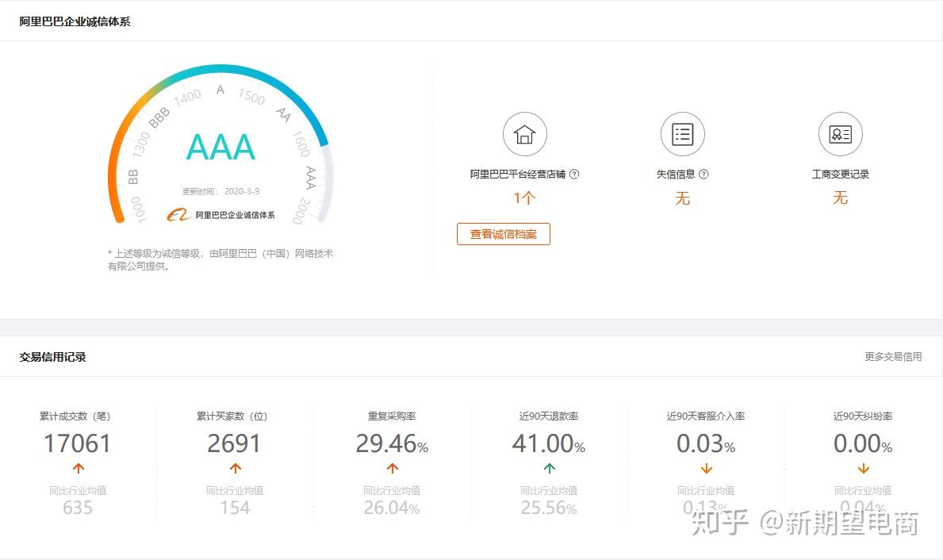Click the 失信信息 list icon
Viewport: 943px width, 560px height.
click(683, 134)
